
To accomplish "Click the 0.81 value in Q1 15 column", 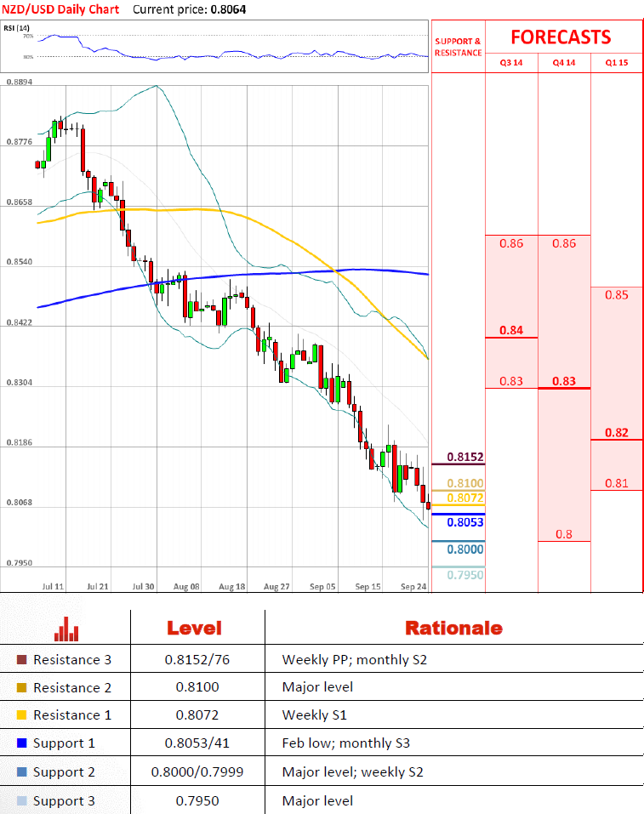I will coord(617,483).
